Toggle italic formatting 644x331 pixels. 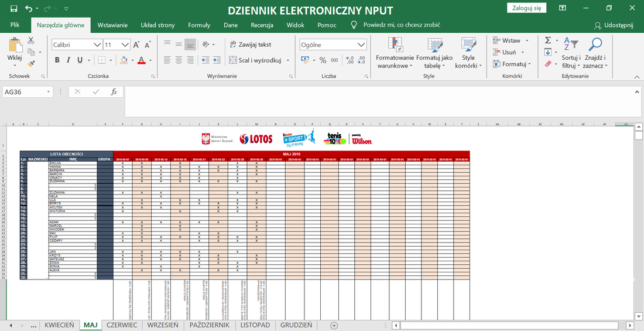click(x=68, y=60)
